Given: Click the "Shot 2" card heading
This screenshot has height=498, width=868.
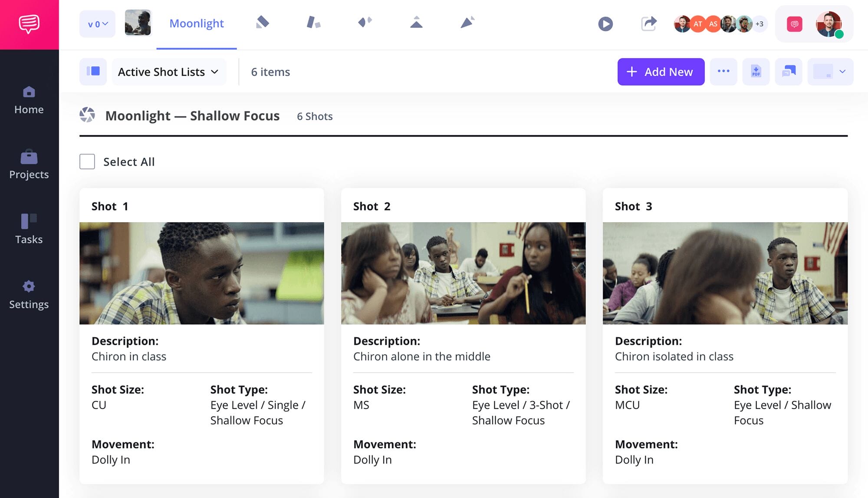Looking at the screenshot, I should coord(372,206).
